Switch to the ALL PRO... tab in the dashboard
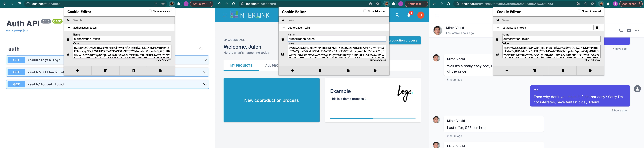 click(x=272, y=65)
